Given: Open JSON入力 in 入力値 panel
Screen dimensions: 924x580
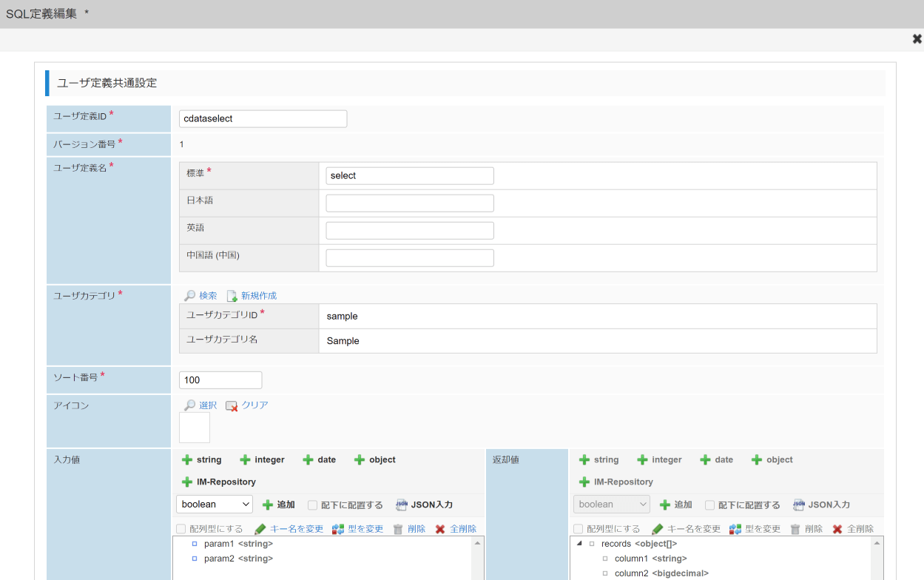Looking at the screenshot, I should pyautogui.click(x=425, y=505).
